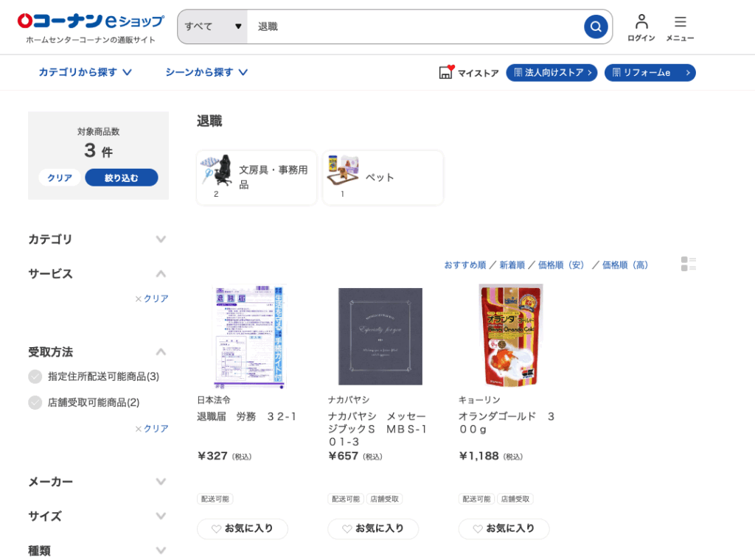This screenshot has width=755, height=560.
Task: Clear the サービス filter
Action: tap(152, 298)
